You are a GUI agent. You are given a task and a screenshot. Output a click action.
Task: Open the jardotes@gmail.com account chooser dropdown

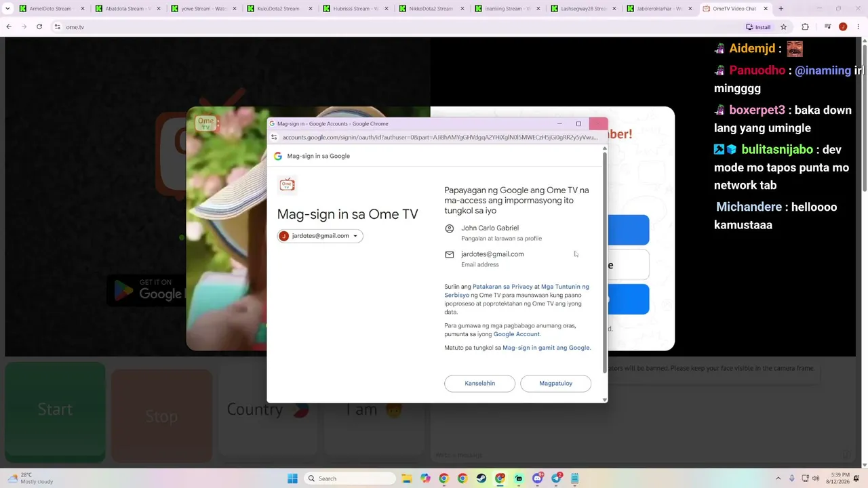click(320, 236)
